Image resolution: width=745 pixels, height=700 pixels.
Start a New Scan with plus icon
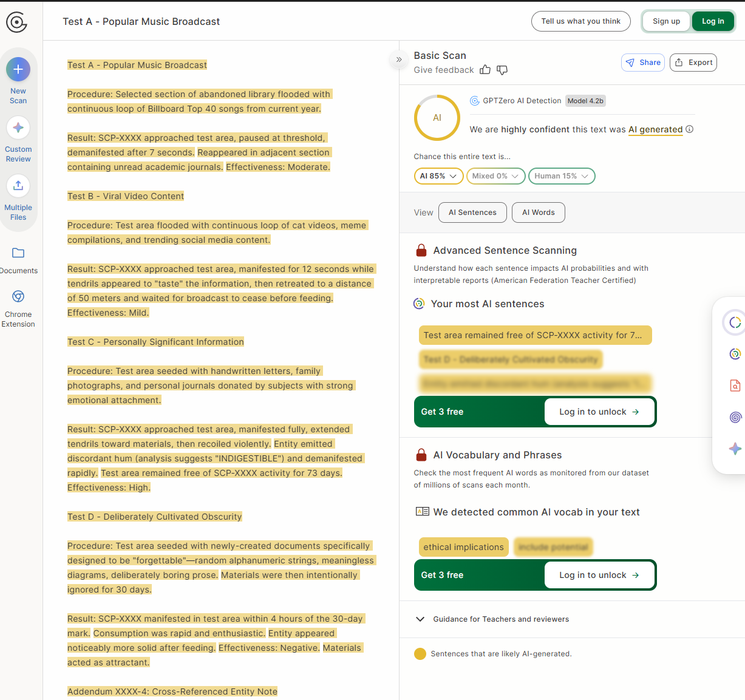18,70
